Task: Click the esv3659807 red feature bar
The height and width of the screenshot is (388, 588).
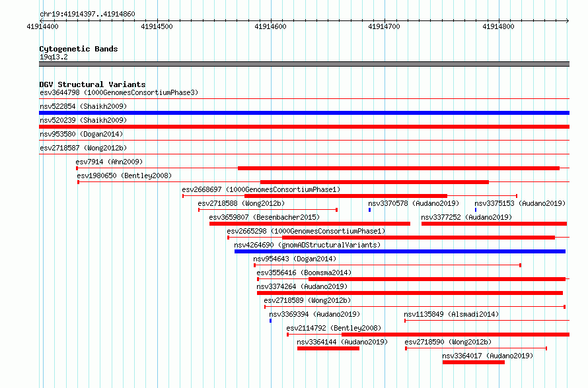Action: click(x=310, y=224)
